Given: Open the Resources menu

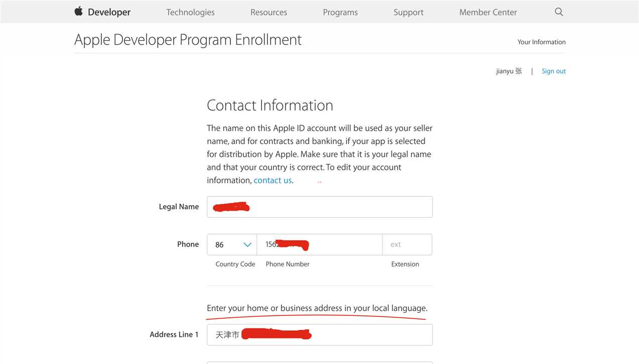Looking at the screenshot, I should pos(269,12).
